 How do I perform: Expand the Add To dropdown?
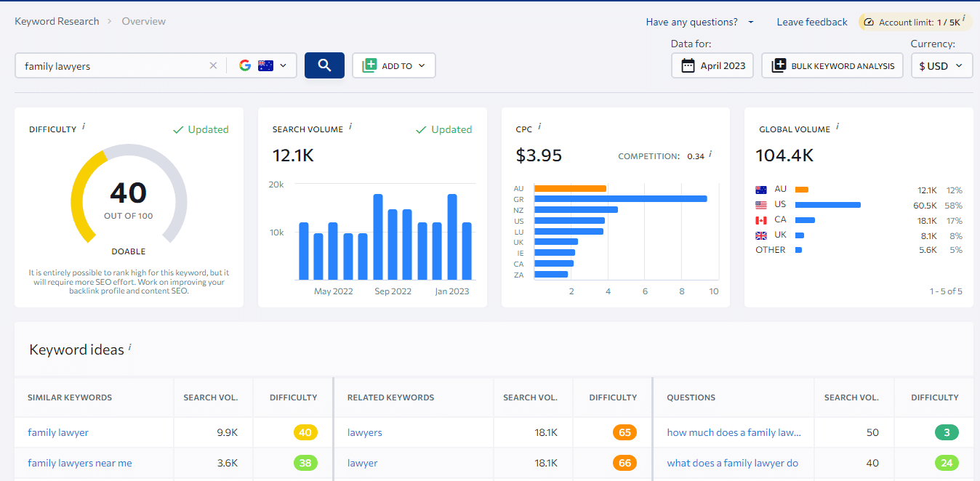393,65
